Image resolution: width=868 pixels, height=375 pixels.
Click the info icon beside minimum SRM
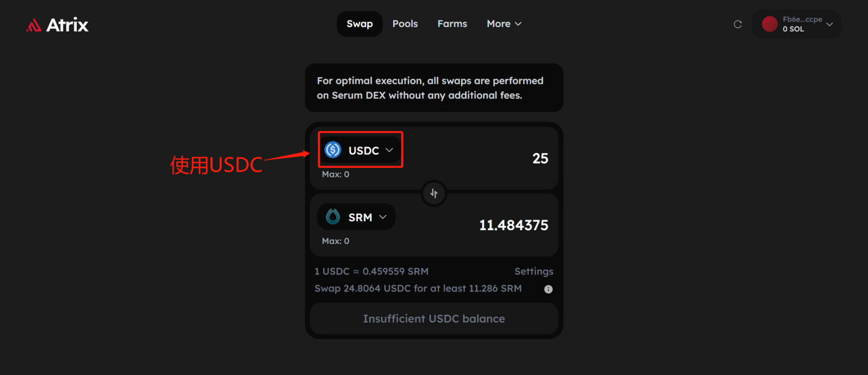click(549, 289)
